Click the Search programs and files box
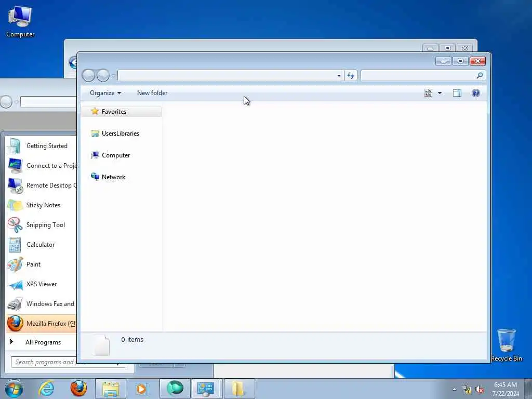 coord(44,362)
